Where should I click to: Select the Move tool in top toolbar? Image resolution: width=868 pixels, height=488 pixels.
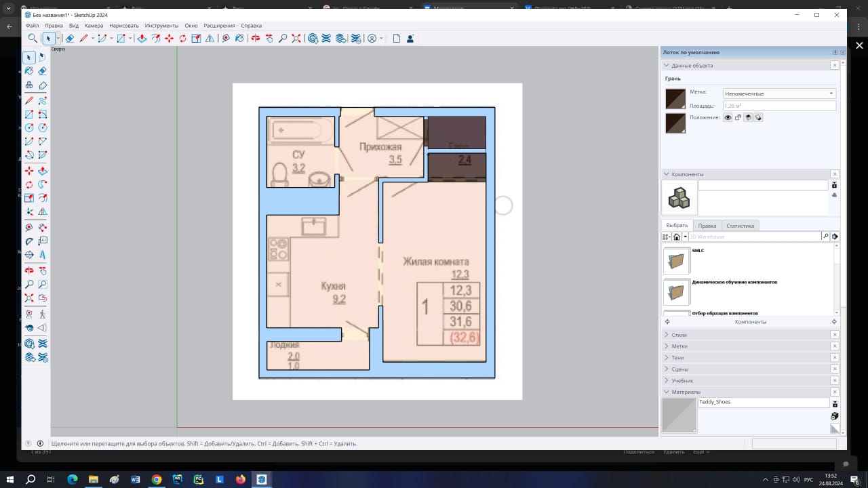169,39
